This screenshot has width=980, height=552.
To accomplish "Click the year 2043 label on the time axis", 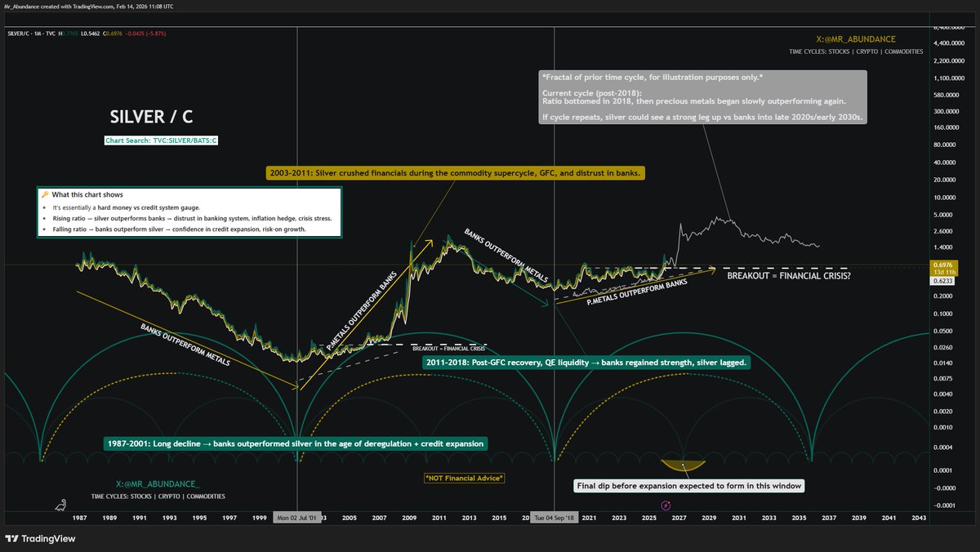I will pyautogui.click(x=919, y=518).
